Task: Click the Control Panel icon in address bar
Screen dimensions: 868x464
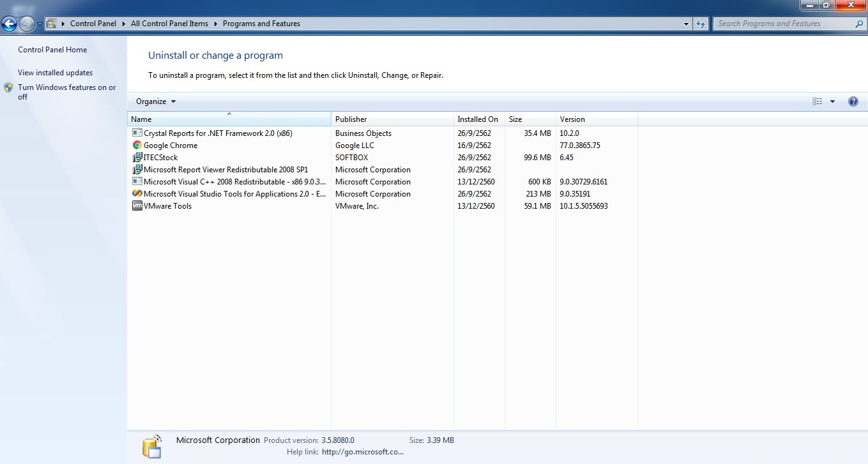Action: coord(52,24)
